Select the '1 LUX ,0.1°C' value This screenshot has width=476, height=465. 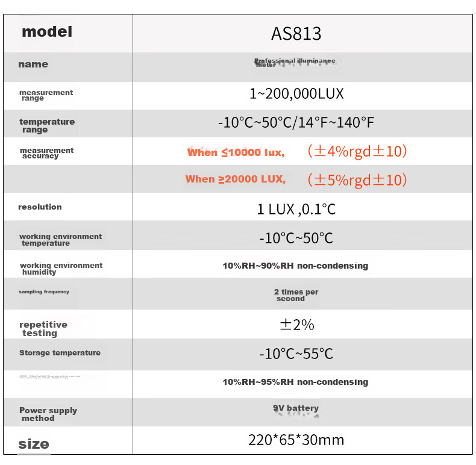(x=296, y=209)
